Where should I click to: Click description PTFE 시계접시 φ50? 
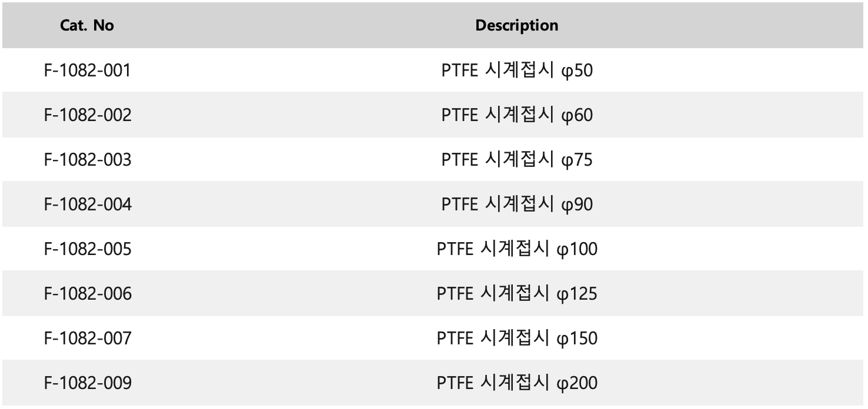coord(517,71)
